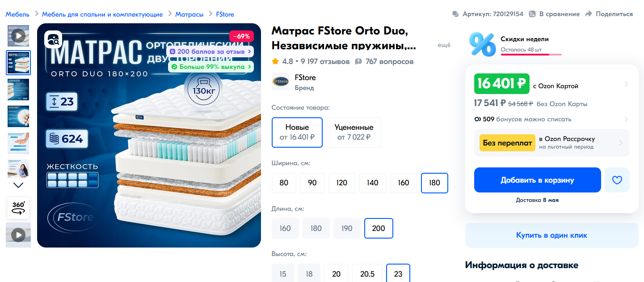
Task: Open the 9 197 отзывов reviews link
Action: point(325,61)
